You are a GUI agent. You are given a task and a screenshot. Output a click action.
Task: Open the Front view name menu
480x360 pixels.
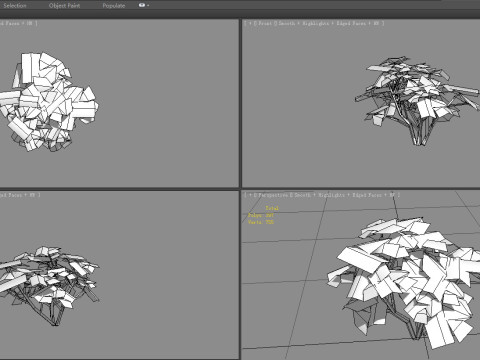[x=265, y=23]
